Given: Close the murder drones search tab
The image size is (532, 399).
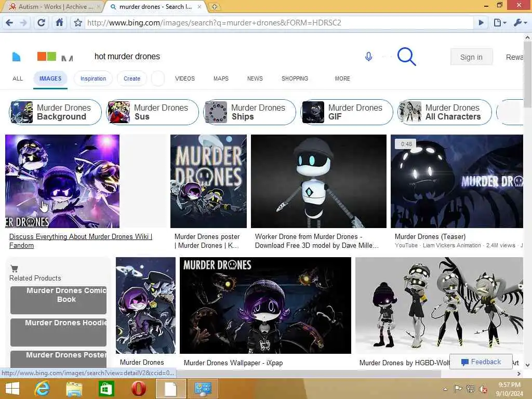Looking at the screenshot, I should coord(199,6).
